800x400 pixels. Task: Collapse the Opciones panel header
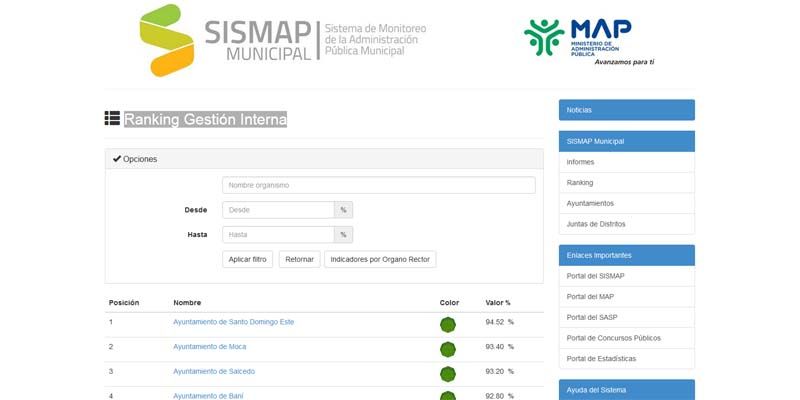pyautogui.click(x=323, y=159)
